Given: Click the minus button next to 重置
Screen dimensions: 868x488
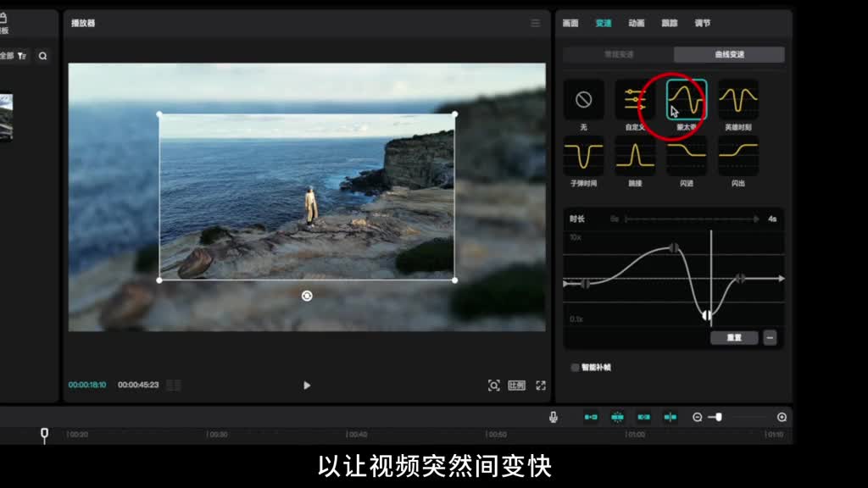Looking at the screenshot, I should [x=770, y=337].
